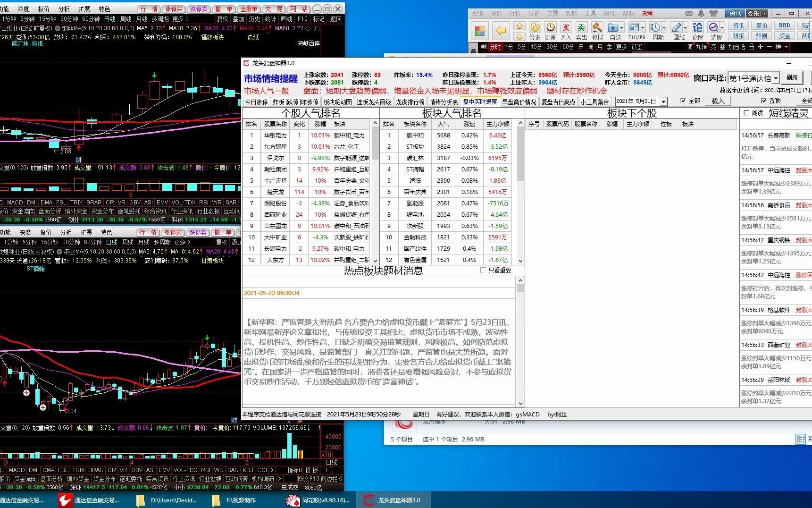Click the yellow up arrow toolbar icon
Viewport: 812px width, 508px height.
click(519, 26)
